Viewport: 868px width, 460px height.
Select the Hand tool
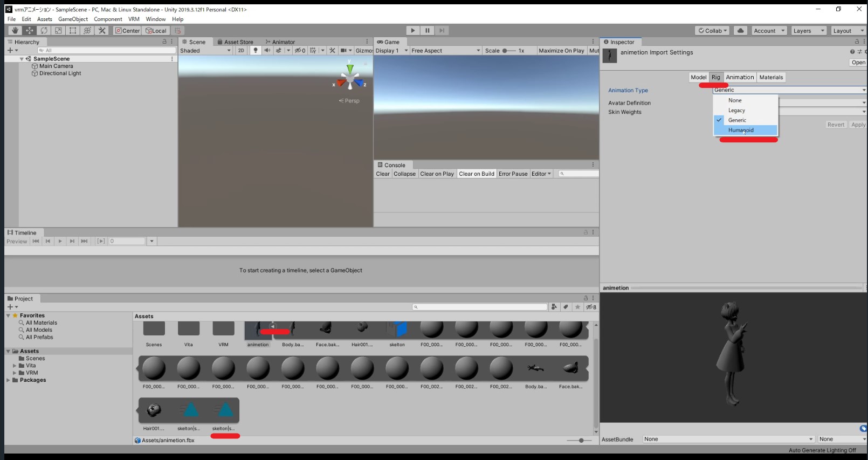point(15,31)
